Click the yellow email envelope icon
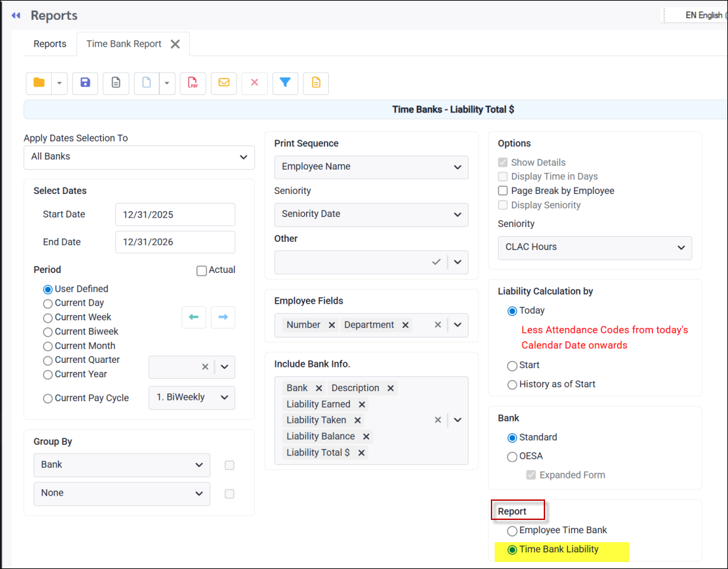This screenshot has width=728, height=569. [224, 83]
